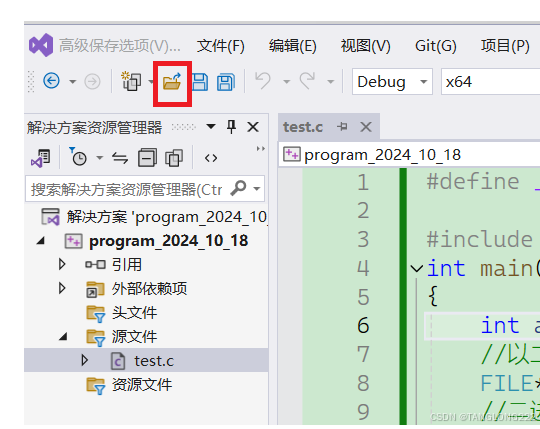Show more Solution Explorer toolbar overflow

[x=261, y=149]
